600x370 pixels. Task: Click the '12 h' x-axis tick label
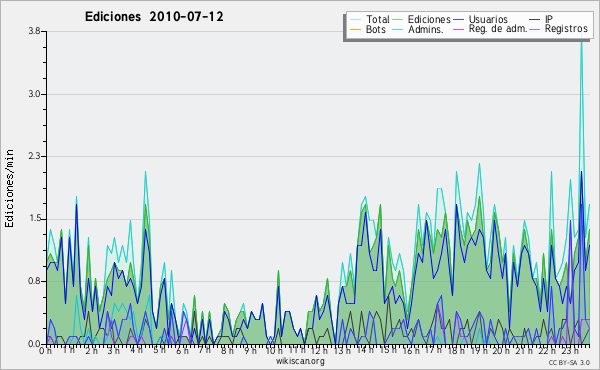[319, 350]
